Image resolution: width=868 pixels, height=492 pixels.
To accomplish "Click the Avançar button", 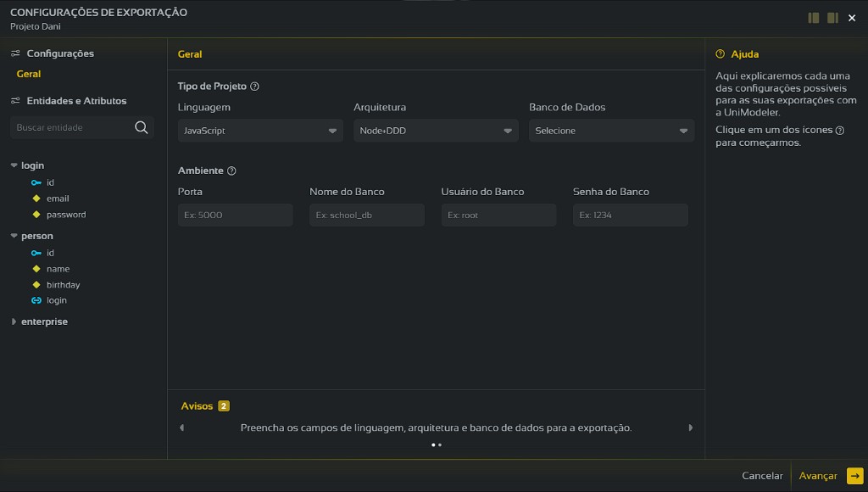I will point(818,476).
